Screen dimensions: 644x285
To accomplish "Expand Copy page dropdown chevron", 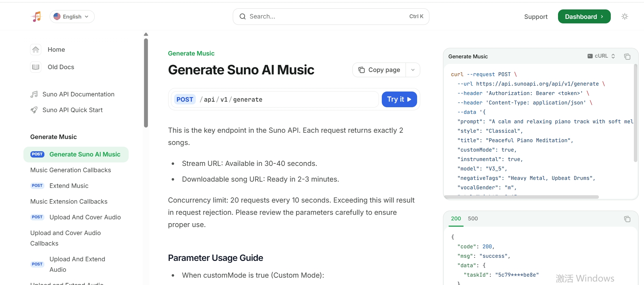I will point(413,70).
